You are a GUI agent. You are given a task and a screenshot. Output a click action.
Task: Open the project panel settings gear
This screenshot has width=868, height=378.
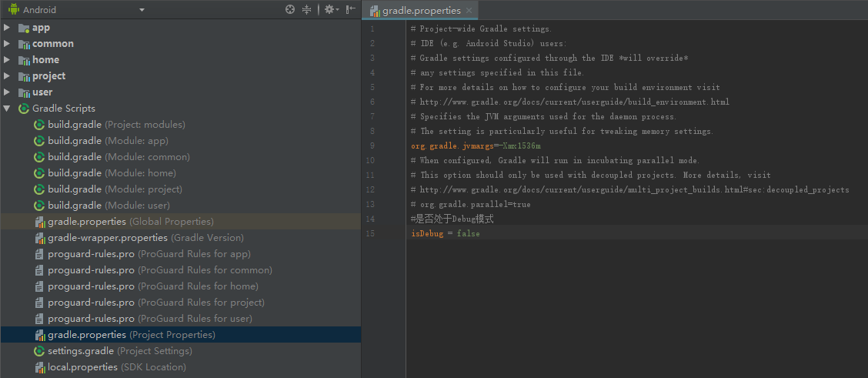click(x=329, y=10)
